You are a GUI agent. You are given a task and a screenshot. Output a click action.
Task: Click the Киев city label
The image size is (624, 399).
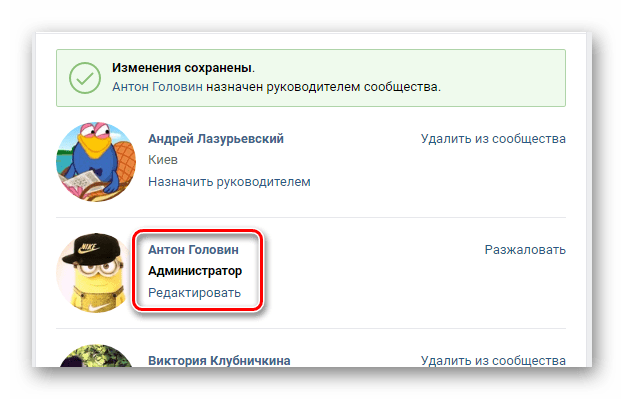[163, 160]
